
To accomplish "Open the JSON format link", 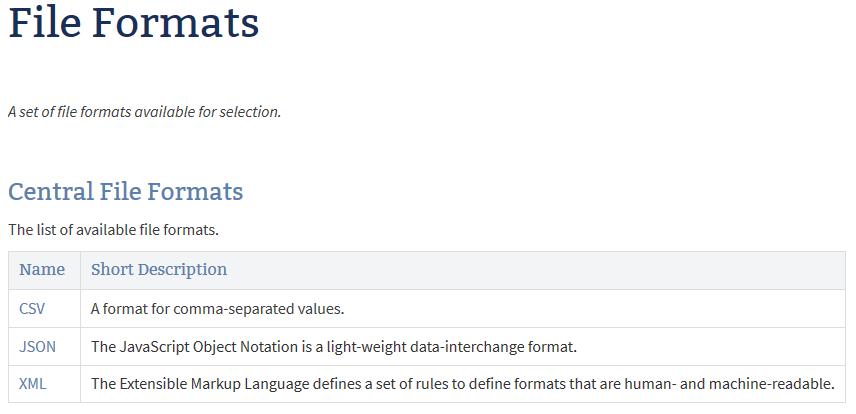I will coord(37,347).
